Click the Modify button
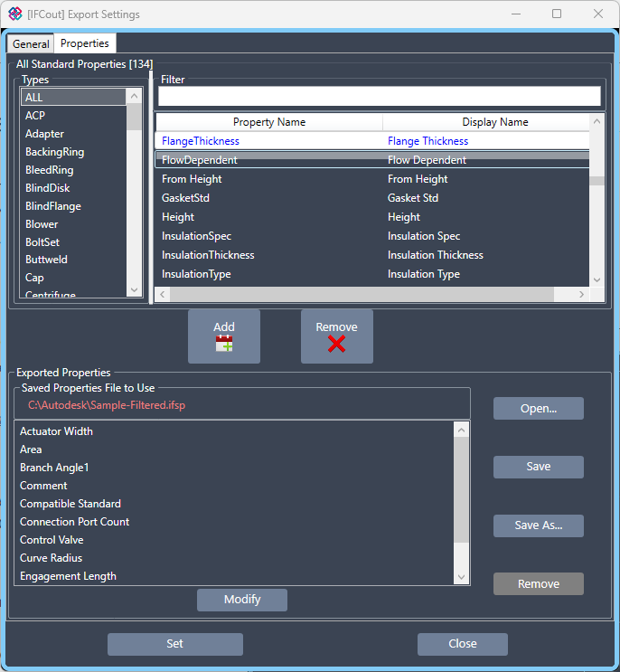This screenshot has width=620, height=672. coord(242,600)
